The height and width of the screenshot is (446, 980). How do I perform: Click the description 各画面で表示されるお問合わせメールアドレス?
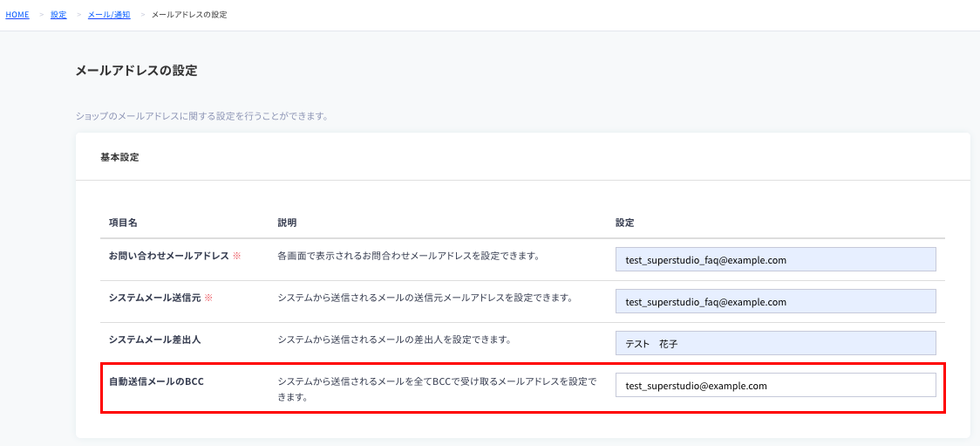[x=409, y=256]
